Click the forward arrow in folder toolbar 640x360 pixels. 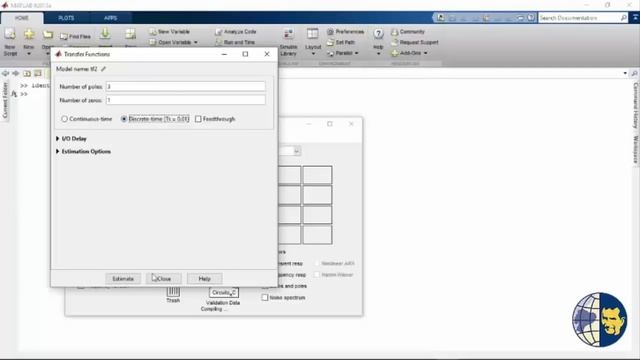click(x=16, y=73)
